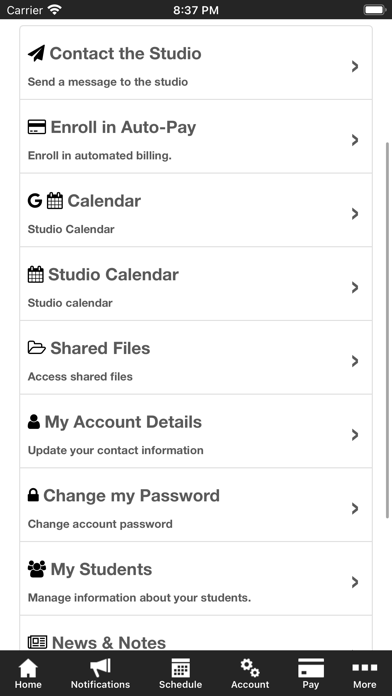Viewport: 392px width, 696px height.
Task: Click the vertical scrollbar on the right edge
Action: (388, 330)
